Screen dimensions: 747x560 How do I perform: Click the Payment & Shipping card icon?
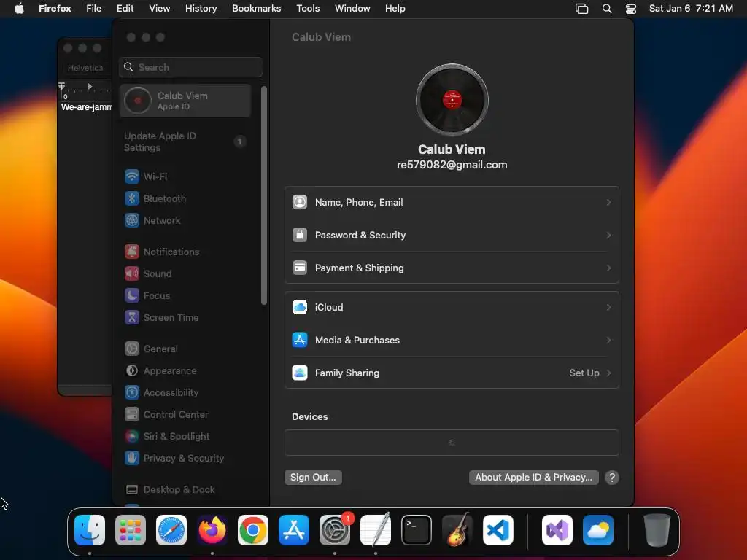tap(300, 268)
